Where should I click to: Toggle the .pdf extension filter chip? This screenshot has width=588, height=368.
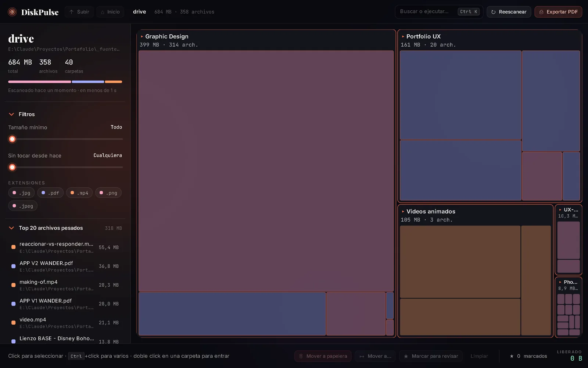tap(50, 193)
